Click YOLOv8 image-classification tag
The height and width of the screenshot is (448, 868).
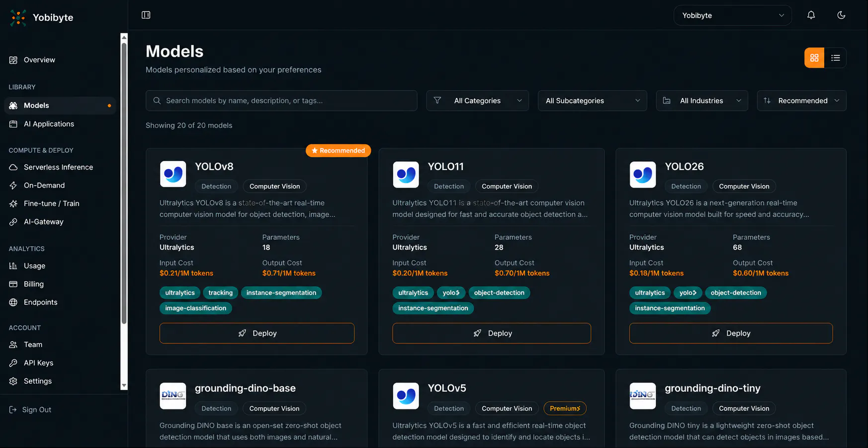(195, 308)
